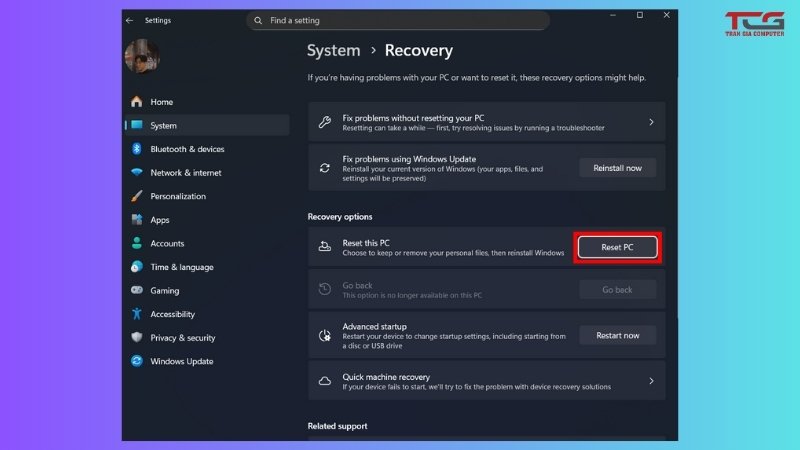
Task: Click the Reset this PC icon
Action: (x=324, y=247)
